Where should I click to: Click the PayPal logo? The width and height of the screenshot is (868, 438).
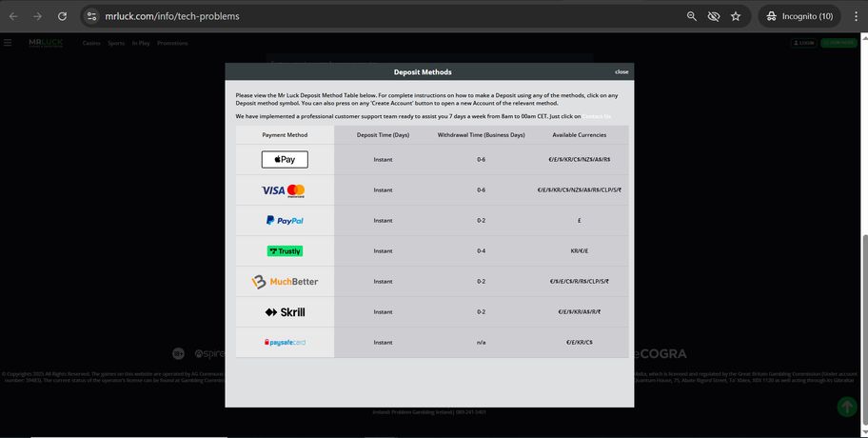pyautogui.click(x=285, y=220)
